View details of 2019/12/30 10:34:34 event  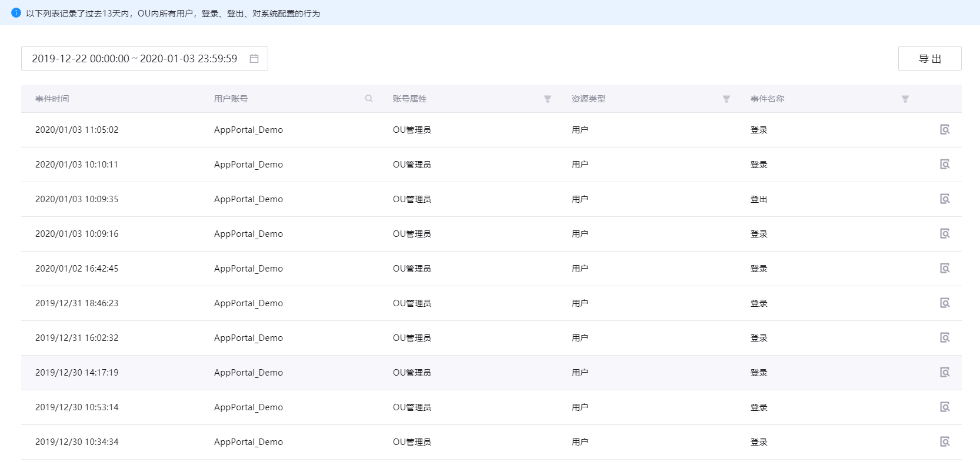[945, 441]
